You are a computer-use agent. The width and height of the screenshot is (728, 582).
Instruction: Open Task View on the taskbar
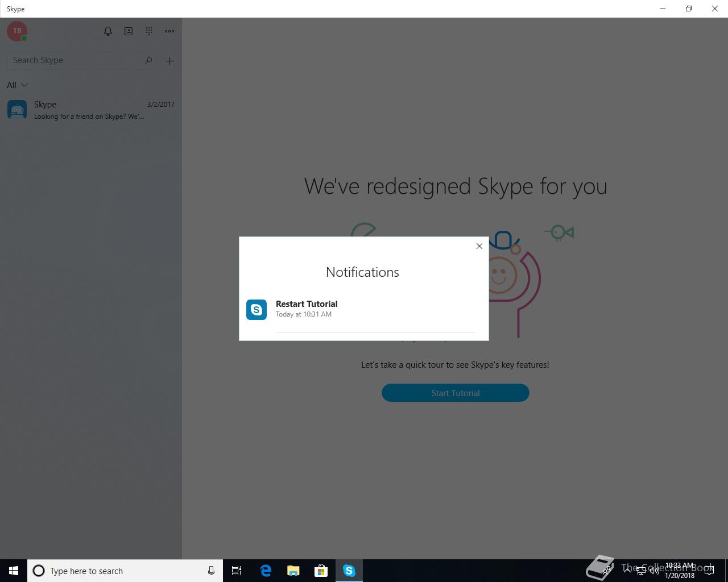pos(237,571)
